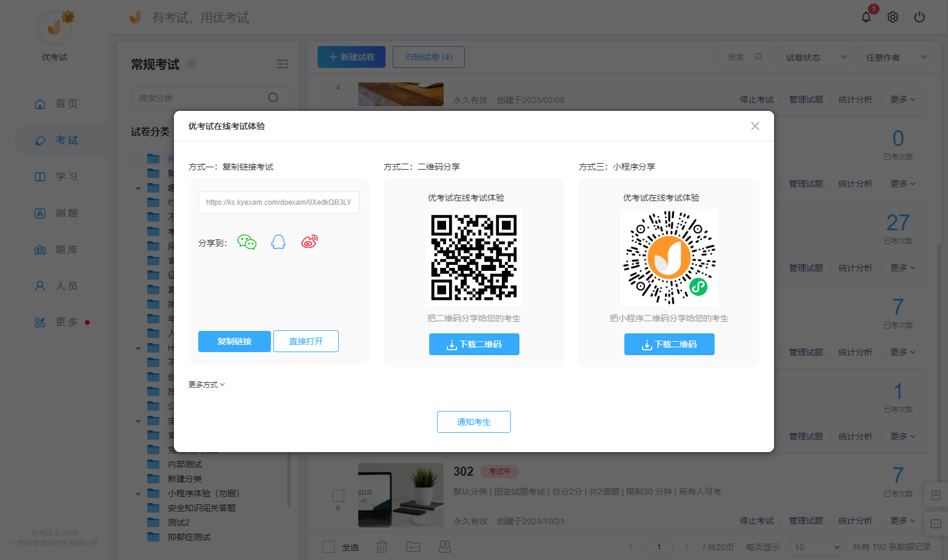This screenshot has height=560, width=948.
Task: Select the 安全知识闯关答题 category
Action: pyautogui.click(x=202, y=508)
